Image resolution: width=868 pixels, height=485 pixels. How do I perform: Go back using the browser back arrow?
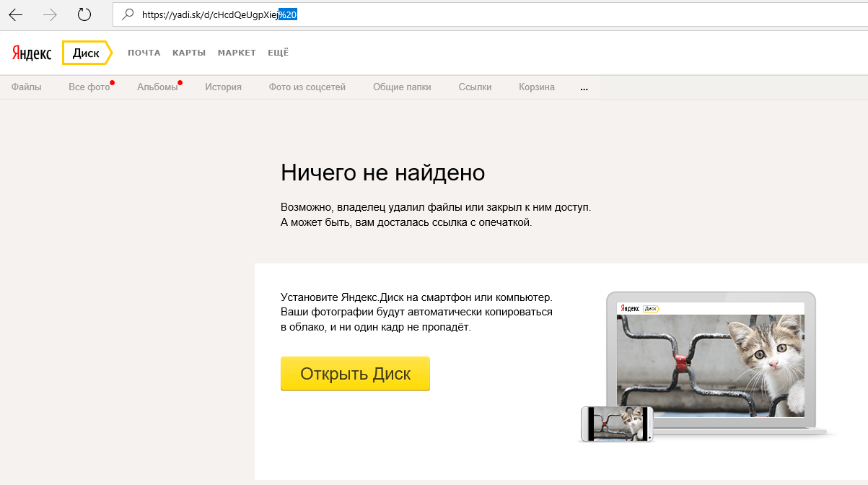(16, 14)
